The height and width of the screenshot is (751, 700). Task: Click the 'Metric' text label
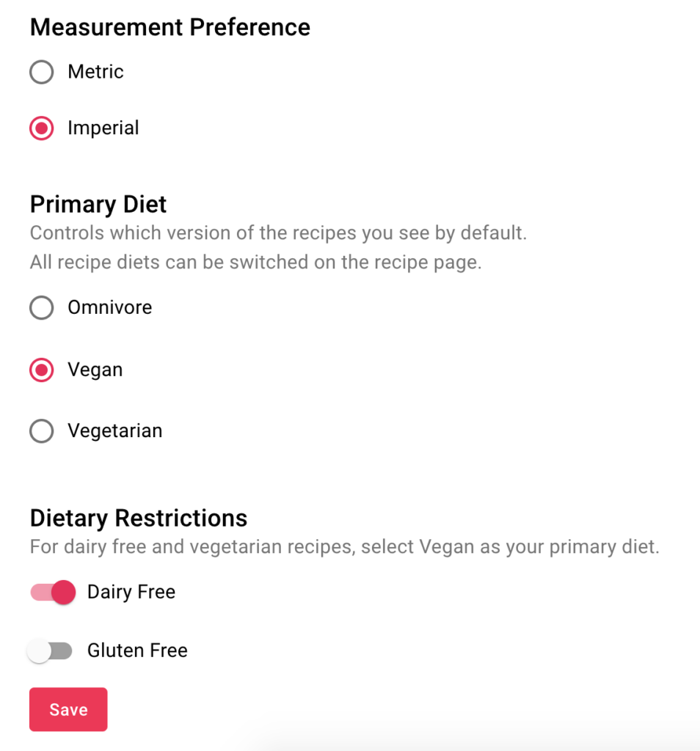coord(96,72)
